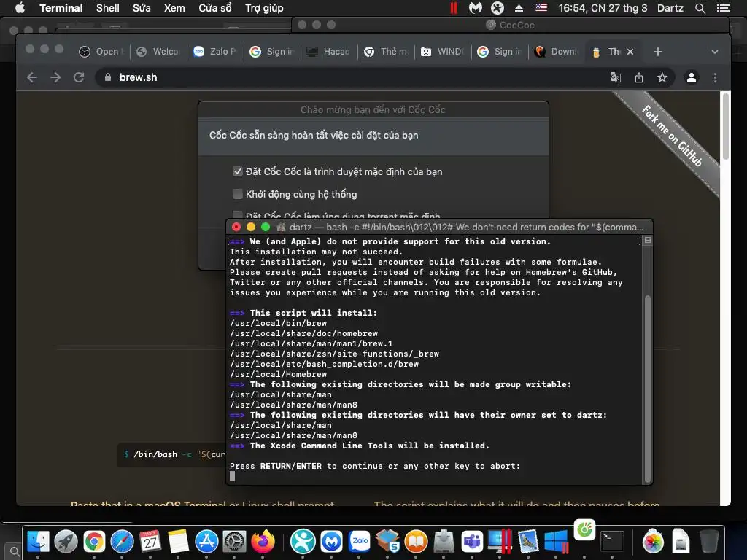The image size is (747, 560).
Task: Switch to the Hacao browser tab
Action: point(329,52)
